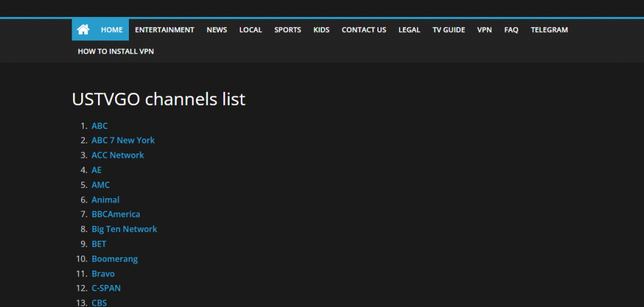The width and height of the screenshot is (644, 307).
Task: Open the LEGAL page
Action: (409, 30)
